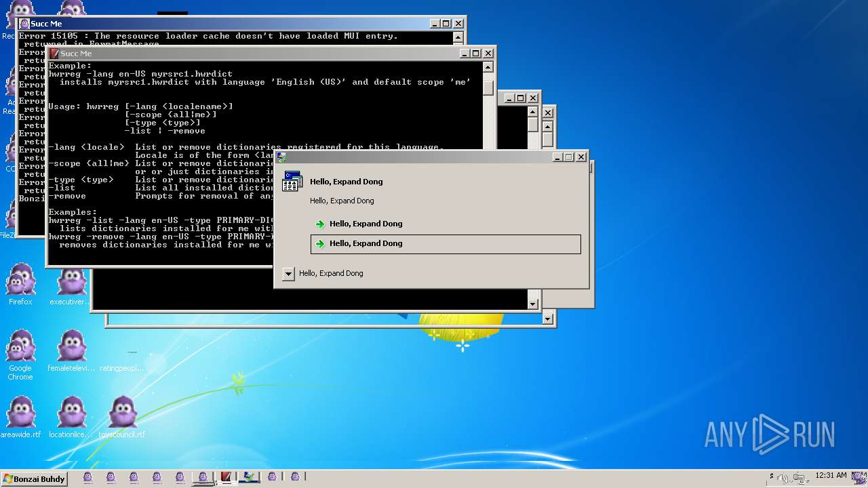Viewport: 868px width, 488px height.
Task: Click the title bar icon of the Hello dialog
Action: [281, 157]
